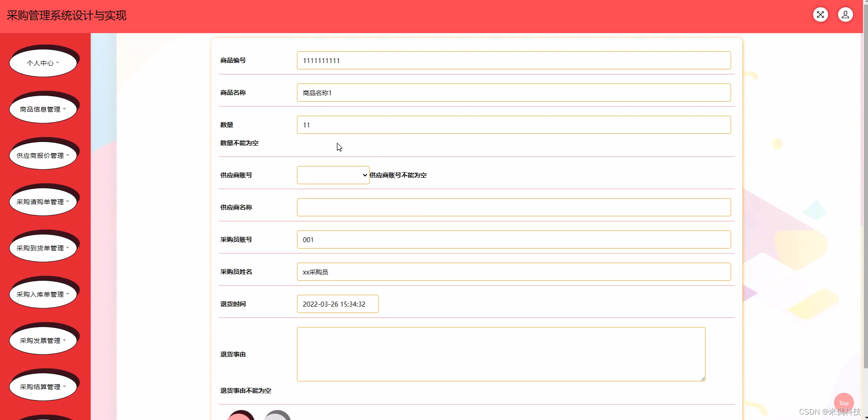The image size is (868, 420).
Task: Expand the 个人中心 menu
Action: (43, 63)
